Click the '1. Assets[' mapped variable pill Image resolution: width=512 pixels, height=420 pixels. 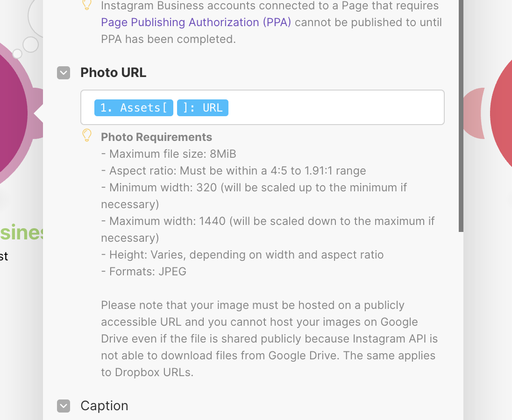[x=134, y=108]
